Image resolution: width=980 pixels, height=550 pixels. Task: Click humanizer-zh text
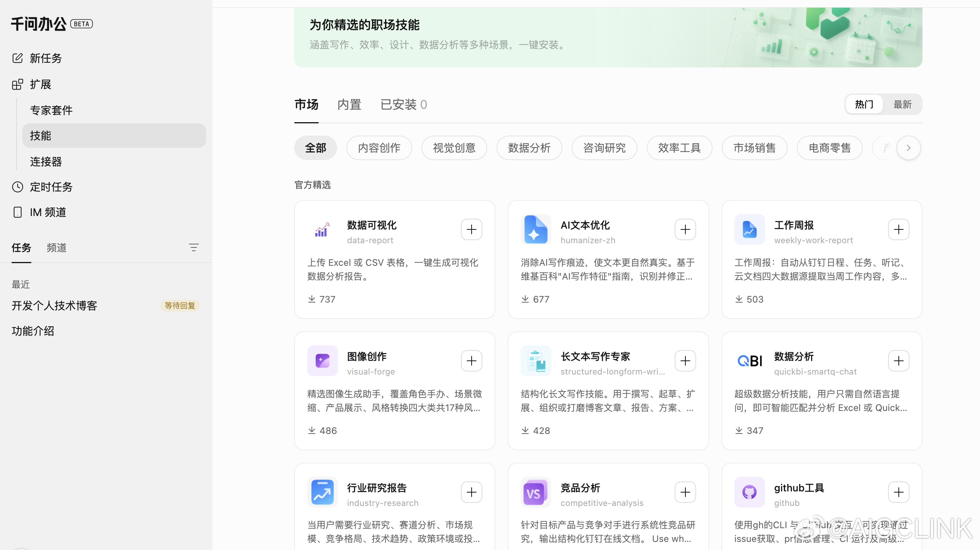588,240
